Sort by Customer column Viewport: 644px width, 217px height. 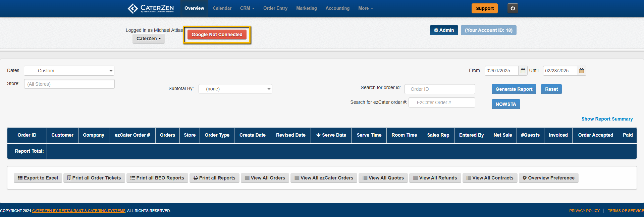(x=62, y=135)
